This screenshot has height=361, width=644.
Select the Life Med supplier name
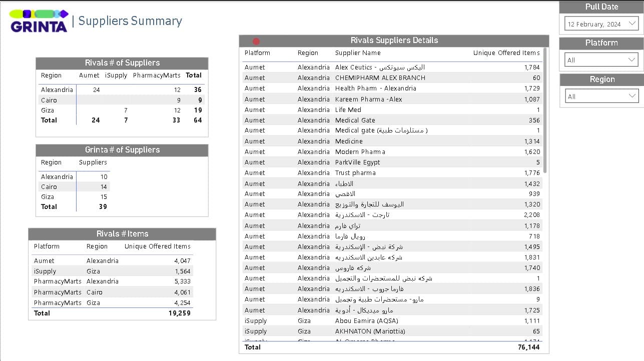[348, 110]
